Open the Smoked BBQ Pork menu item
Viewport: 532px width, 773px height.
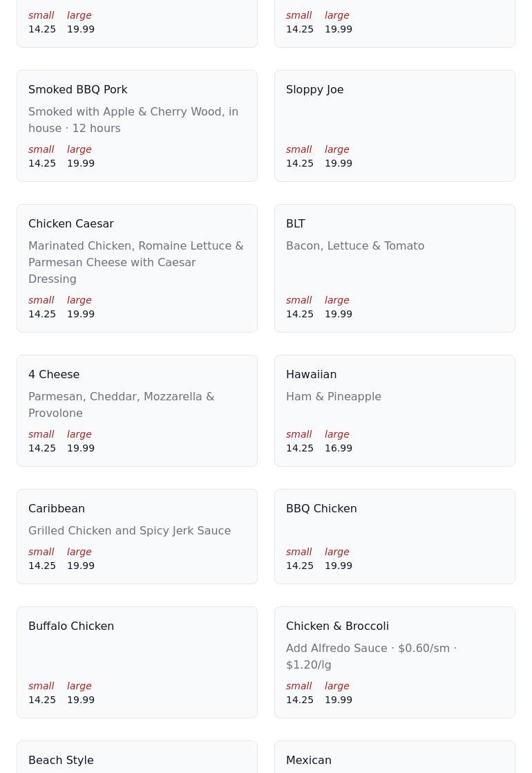click(78, 90)
